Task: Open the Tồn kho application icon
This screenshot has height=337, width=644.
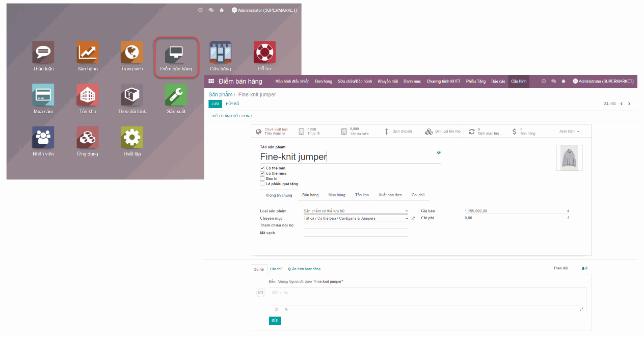Action: (x=87, y=95)
